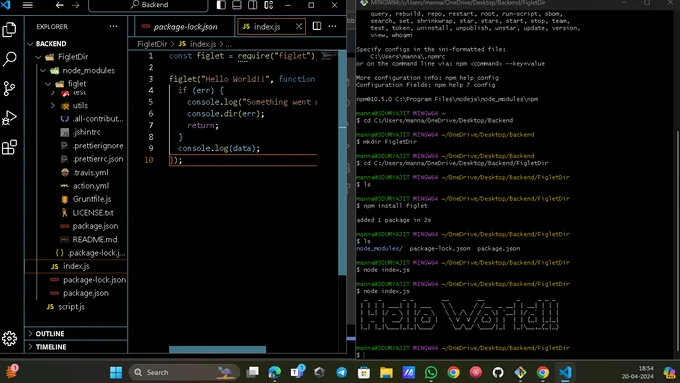Place cursor on line 9 console.log(data)

click(219, 148)
